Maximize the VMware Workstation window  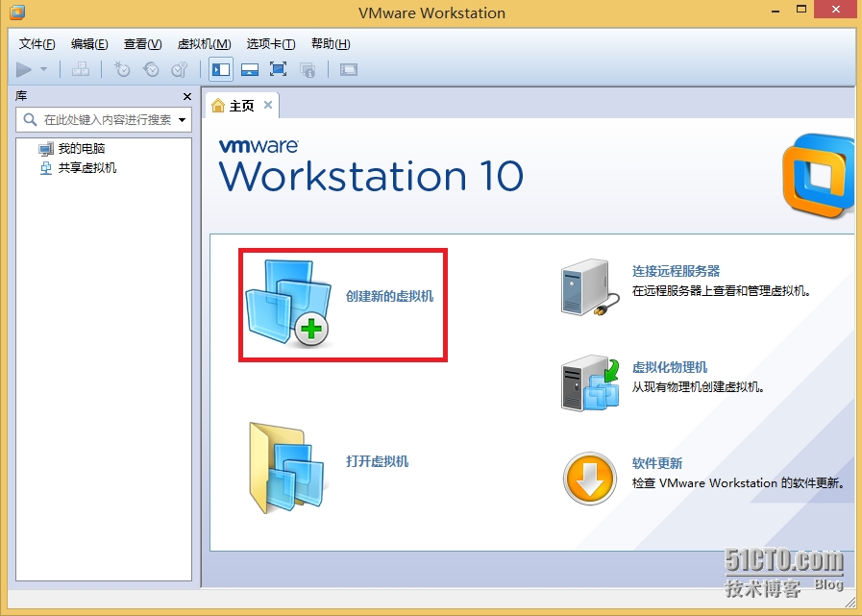[x=801, y=10]
